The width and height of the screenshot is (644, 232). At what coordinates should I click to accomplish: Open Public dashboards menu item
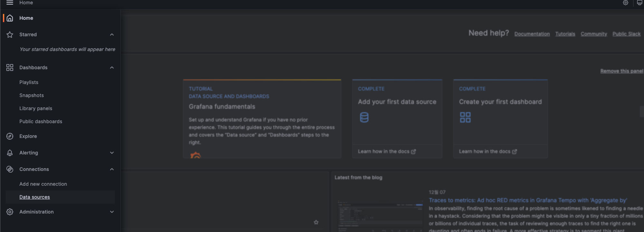(x=41, y=122)
